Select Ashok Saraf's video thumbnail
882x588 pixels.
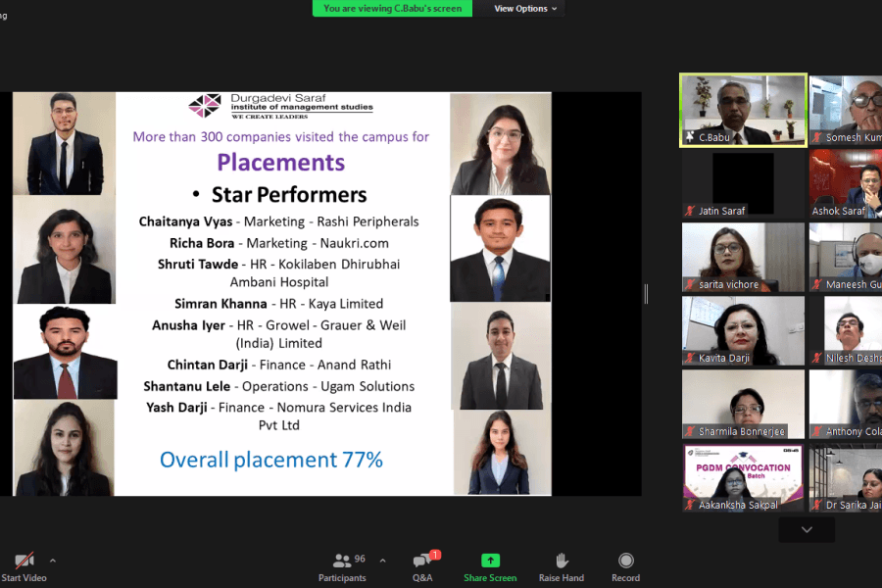tap(846, 184)
